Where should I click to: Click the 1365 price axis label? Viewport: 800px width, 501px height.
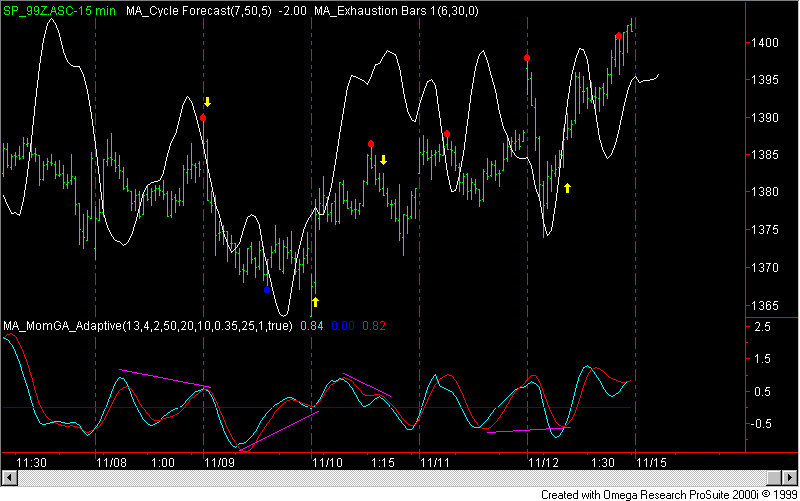click(x=765, y=306)
